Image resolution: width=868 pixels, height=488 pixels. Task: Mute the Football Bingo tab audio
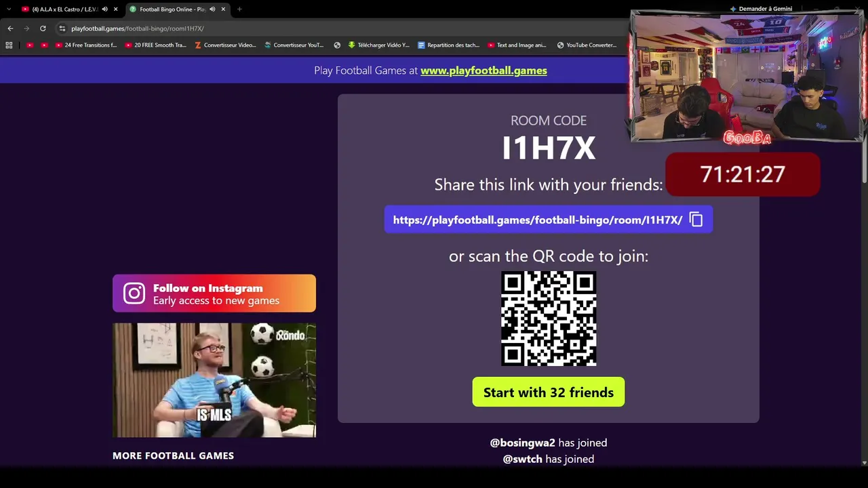(x=212, y=9)
